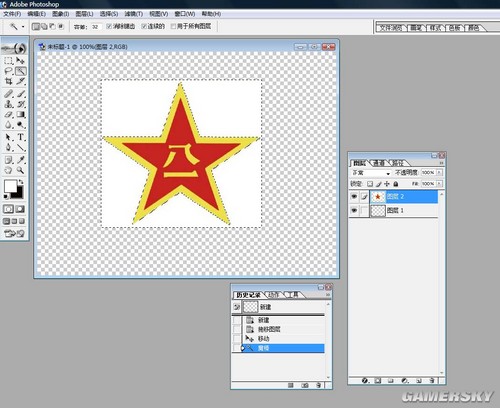Open the opacity slider arrow
This screenshot has width=500, height=408.
(439, 172)
